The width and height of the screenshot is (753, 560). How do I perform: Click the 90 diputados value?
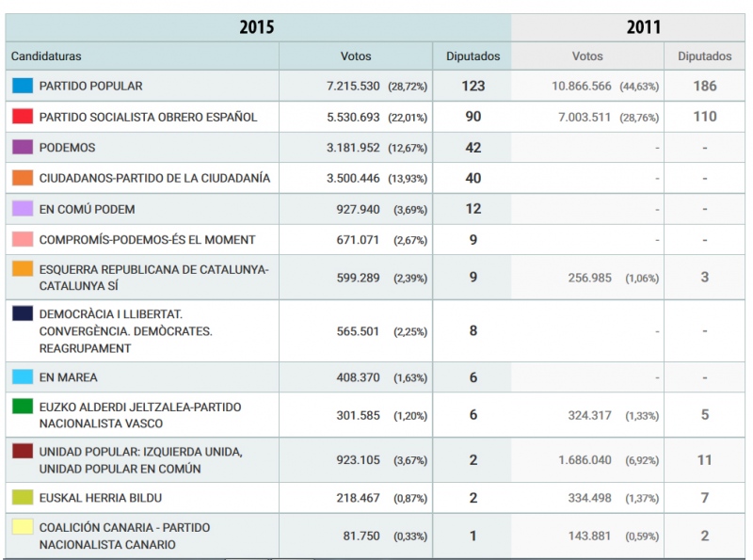point(473,117)
